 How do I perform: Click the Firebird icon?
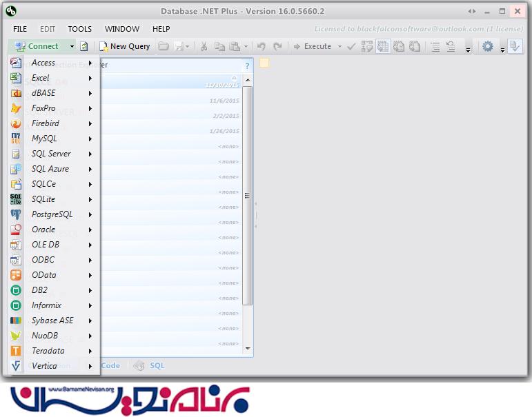coord(16,123)
